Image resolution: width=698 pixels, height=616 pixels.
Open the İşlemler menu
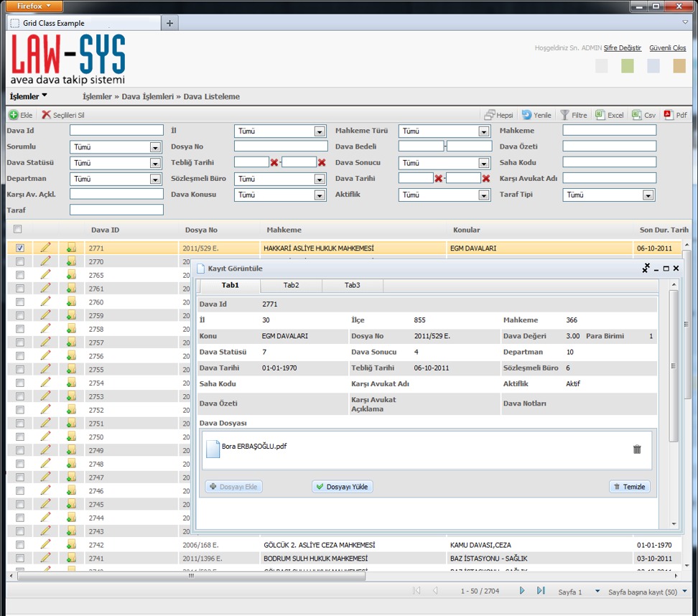tap(29, 96)
